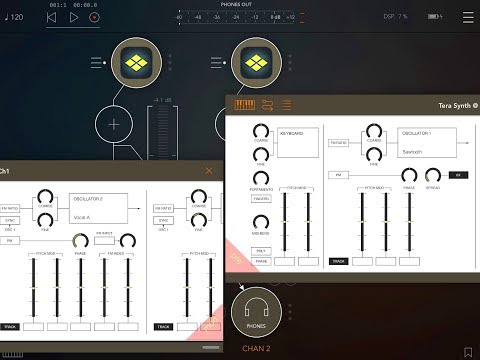Select the CHAN 2 label
Screen dimensions: 480x360
pos(256,348)
